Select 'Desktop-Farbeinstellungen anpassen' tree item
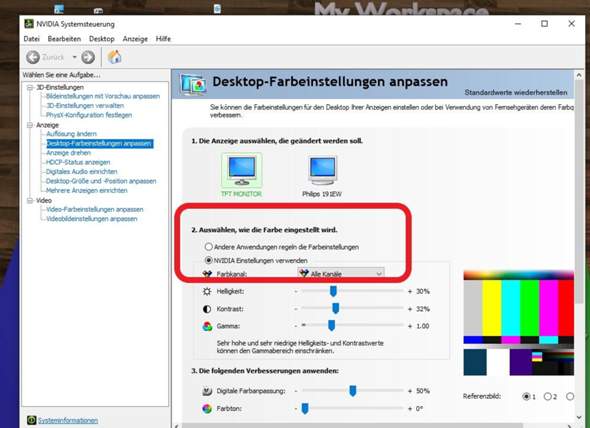The image size is (590, 428). [99, 143]
